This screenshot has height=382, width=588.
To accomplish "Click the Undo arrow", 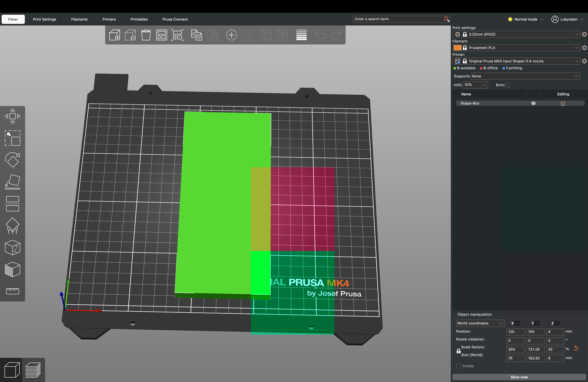I will 320,35.
